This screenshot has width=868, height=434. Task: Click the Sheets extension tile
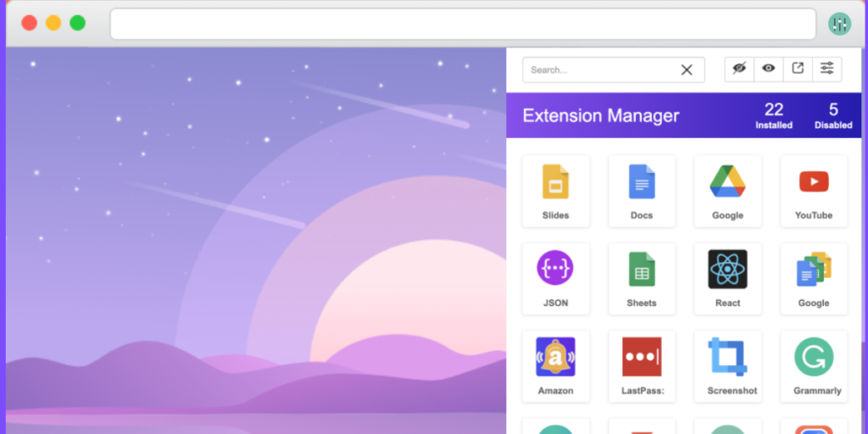coord(642,279)
